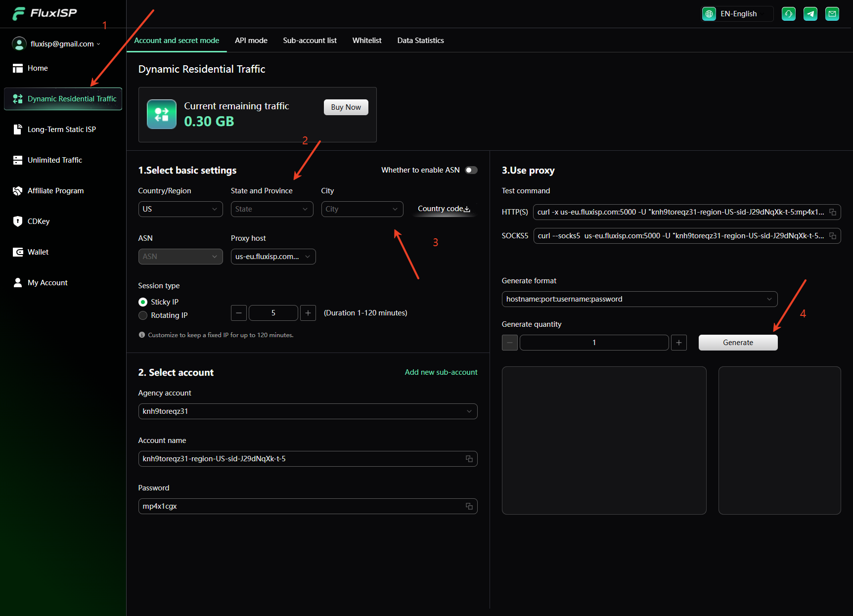Increase the sticky session duration
The width and height of the screenshot is (853, 616).
(308, 313)
